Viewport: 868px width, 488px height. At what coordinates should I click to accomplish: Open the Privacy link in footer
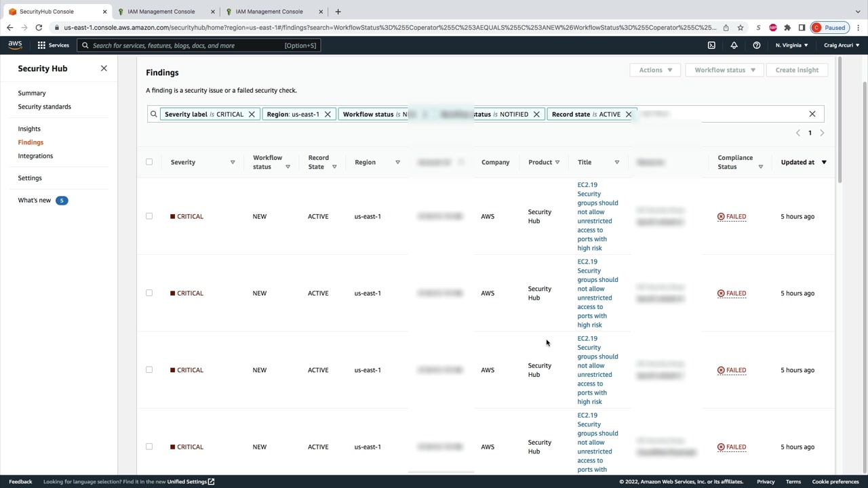pyautogui.click(x=766, y=482)
